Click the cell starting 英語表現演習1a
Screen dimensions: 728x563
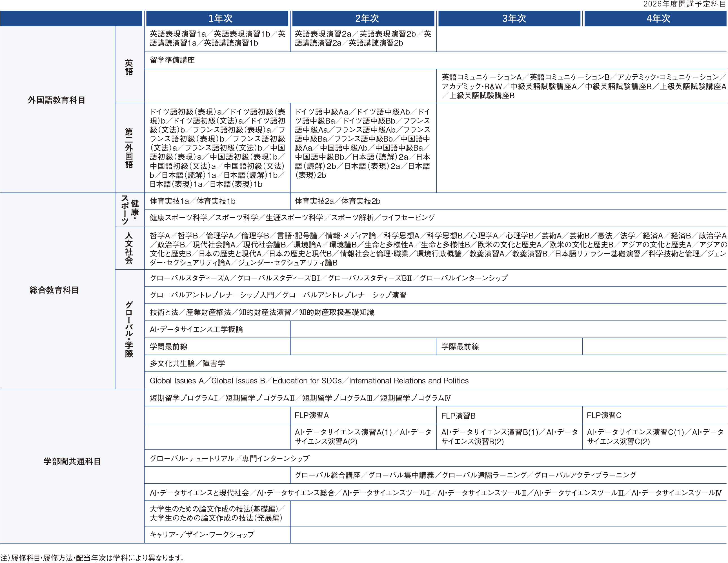click(217, 39)
